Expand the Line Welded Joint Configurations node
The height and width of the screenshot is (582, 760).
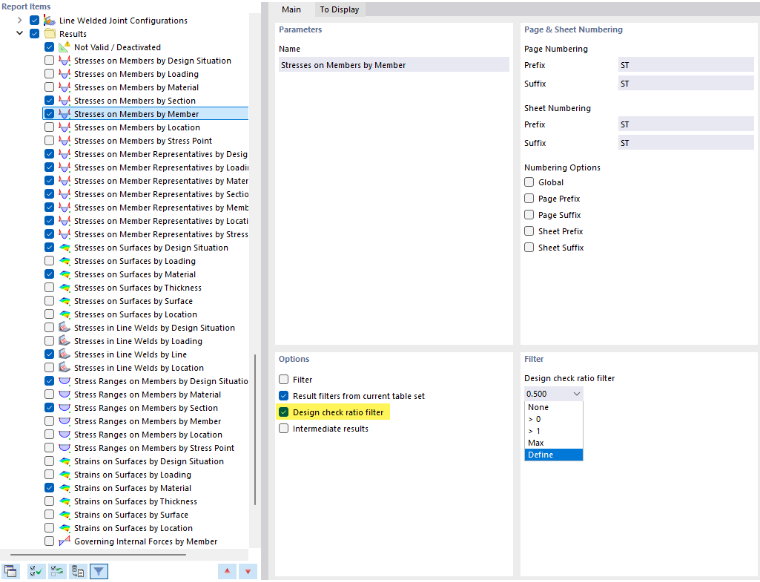pos(19,20)
